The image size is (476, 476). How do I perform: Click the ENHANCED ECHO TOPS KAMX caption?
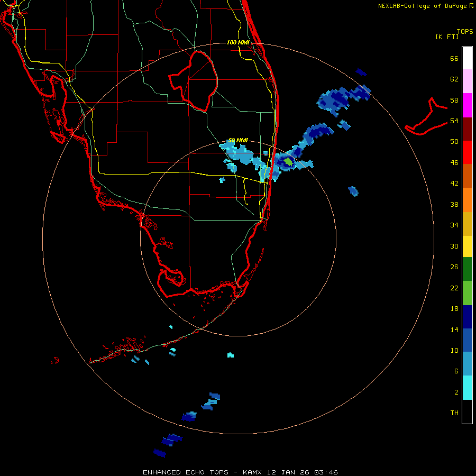(240, 472)
